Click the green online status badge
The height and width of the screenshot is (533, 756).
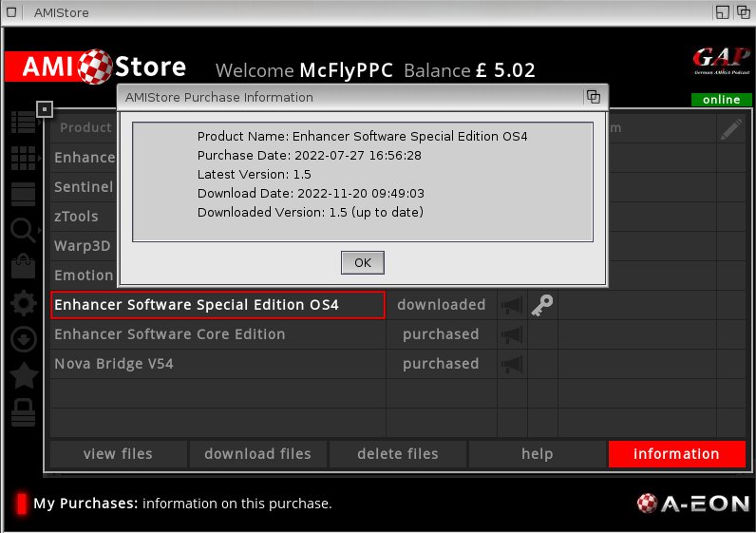point(721,100)
